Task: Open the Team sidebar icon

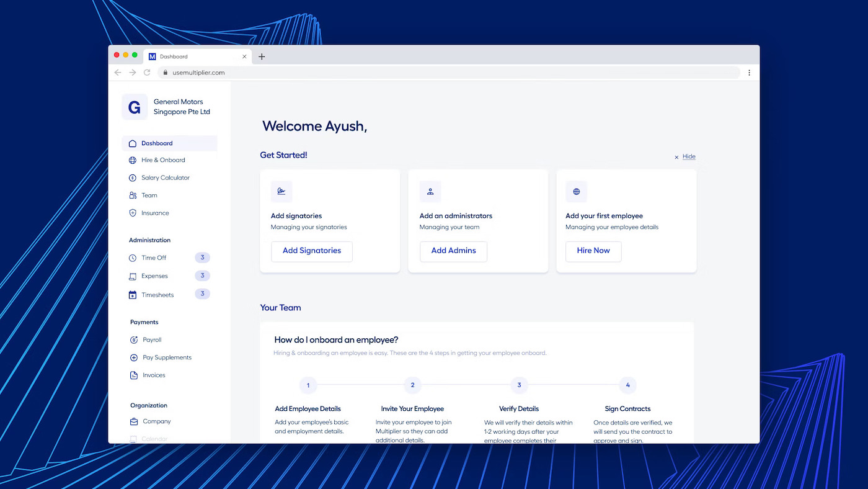Action: point(132,195)
